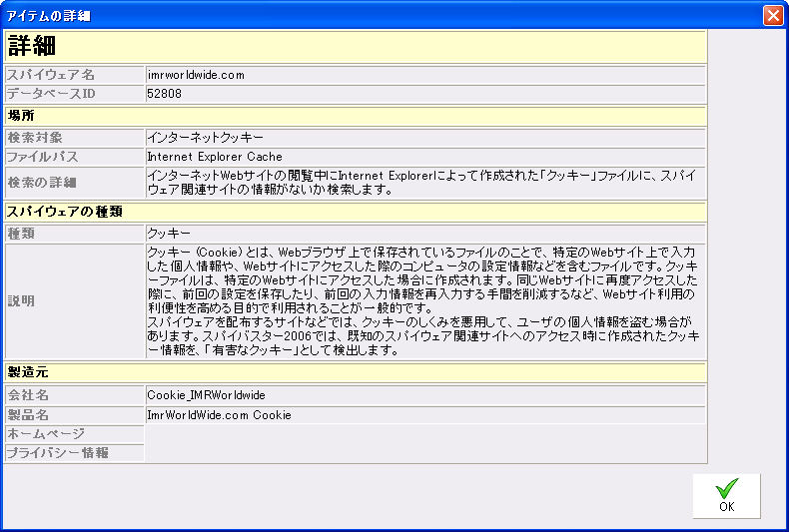The height and width of the screenshot is (532, 789).
Task: Click the スパイウェア名 label
Action: coord(50,75)
